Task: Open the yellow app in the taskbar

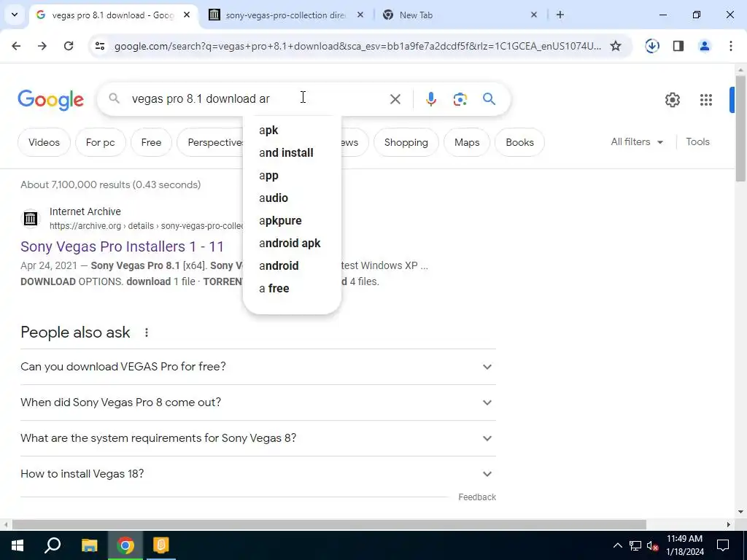Action: 161,545
